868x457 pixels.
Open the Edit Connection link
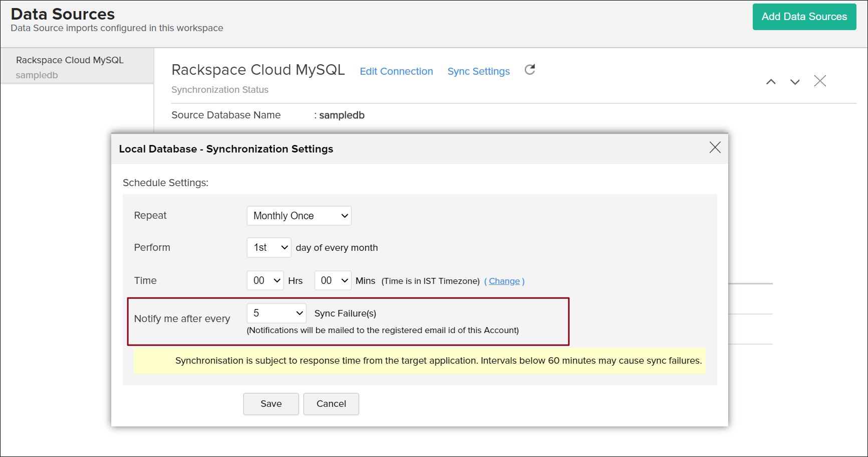(396, 71)
